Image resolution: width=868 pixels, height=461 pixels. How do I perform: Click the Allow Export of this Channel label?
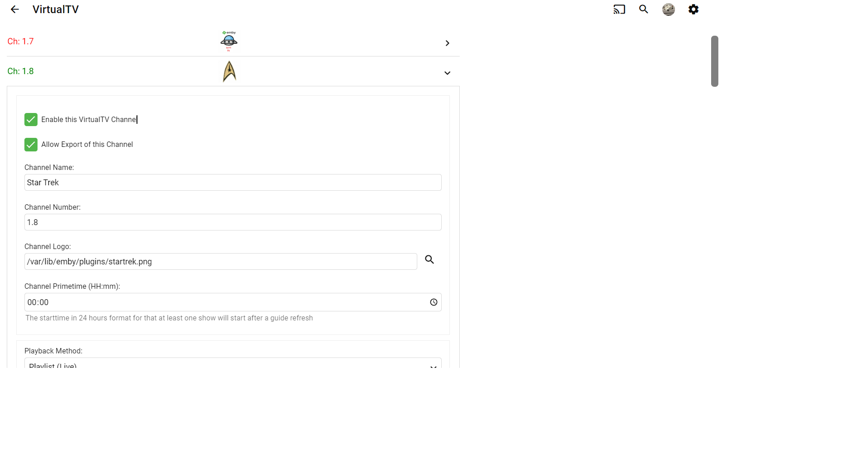pos(87,145)
